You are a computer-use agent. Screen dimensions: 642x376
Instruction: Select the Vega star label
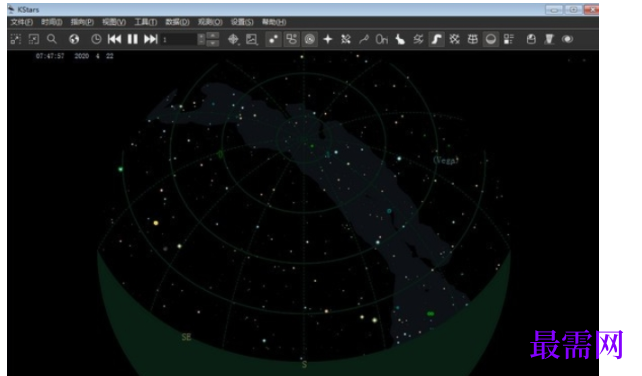click(446, 160)
